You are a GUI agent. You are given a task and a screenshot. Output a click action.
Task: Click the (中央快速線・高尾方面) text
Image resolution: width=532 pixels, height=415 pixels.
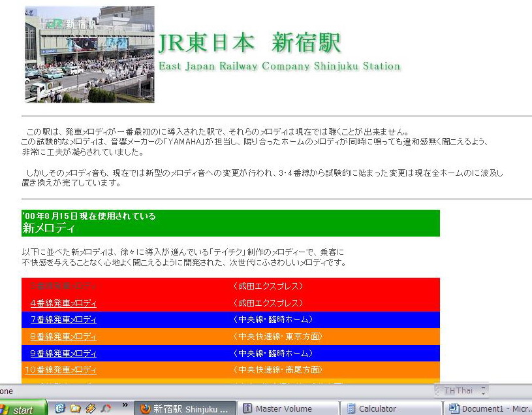coord(277,370)
